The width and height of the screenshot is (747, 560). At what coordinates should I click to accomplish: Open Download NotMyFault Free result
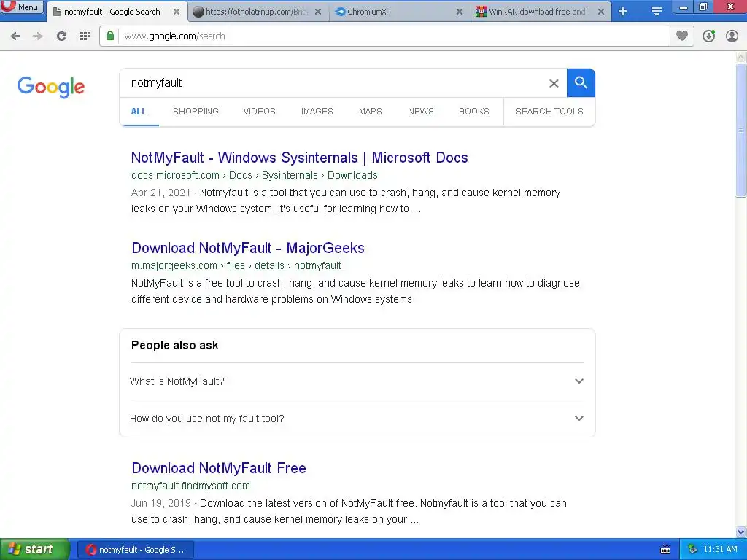219,468
